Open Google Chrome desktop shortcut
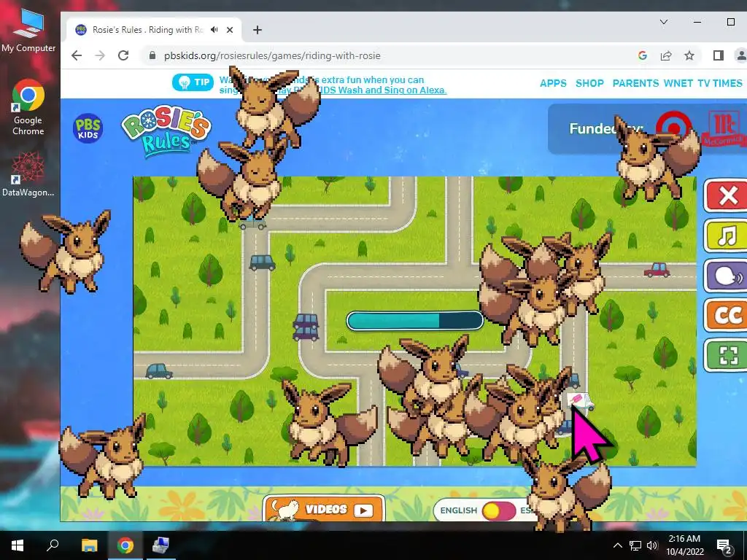Image resolution: width=747 pixels, height=560 pixels. (28, 108)
